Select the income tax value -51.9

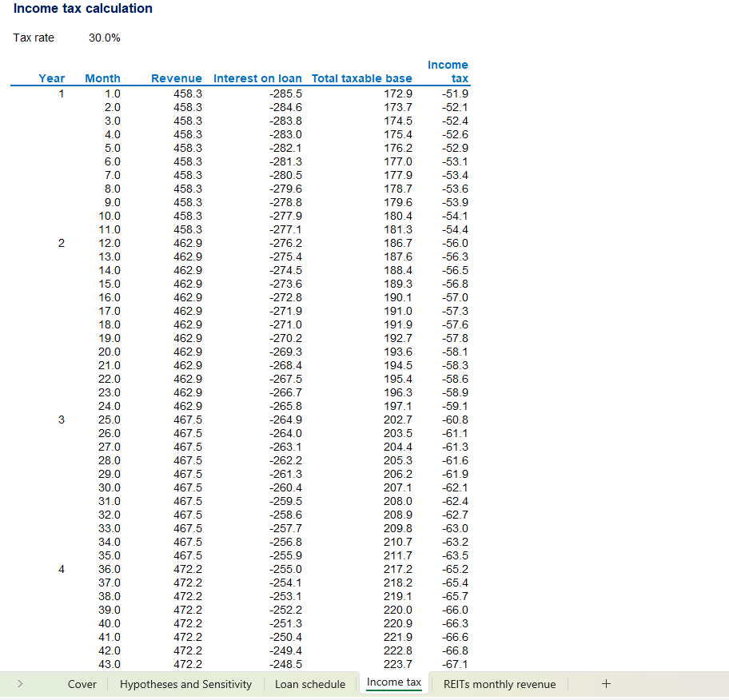coord(455,93)
